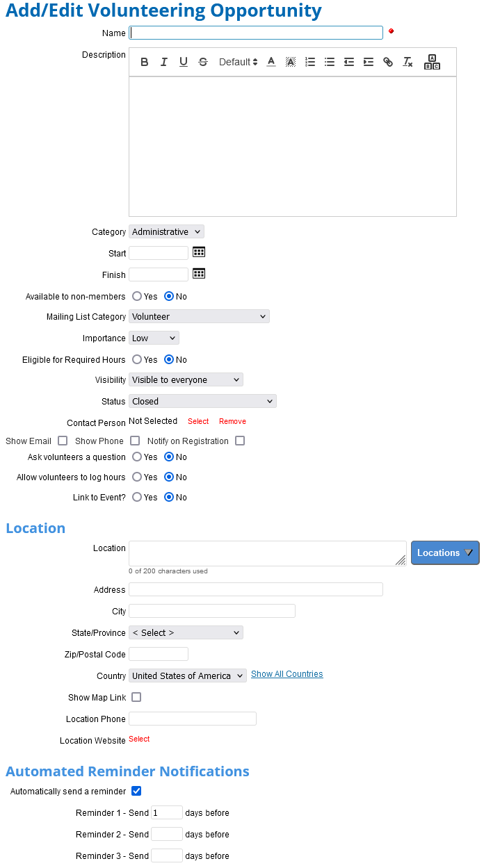Open the Status dropdown showing Closed
484x868 pixels.
click(203, 402)
